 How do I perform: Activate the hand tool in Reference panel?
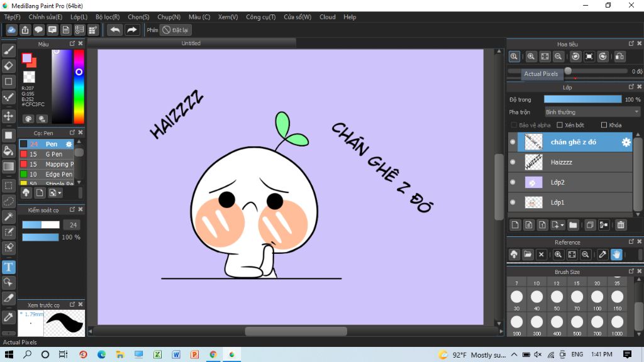point(616,255)
